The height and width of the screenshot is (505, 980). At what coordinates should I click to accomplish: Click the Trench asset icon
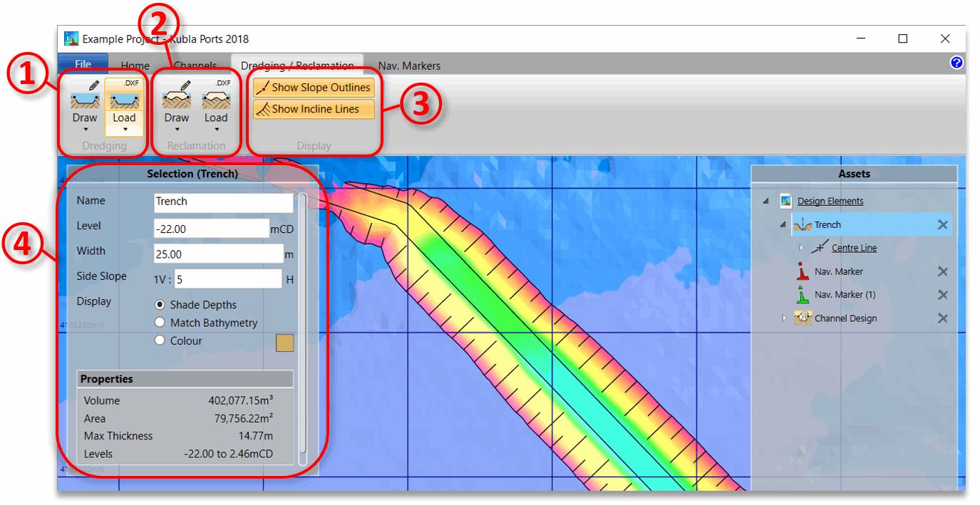pyautogui.click(x=803, y=224)
